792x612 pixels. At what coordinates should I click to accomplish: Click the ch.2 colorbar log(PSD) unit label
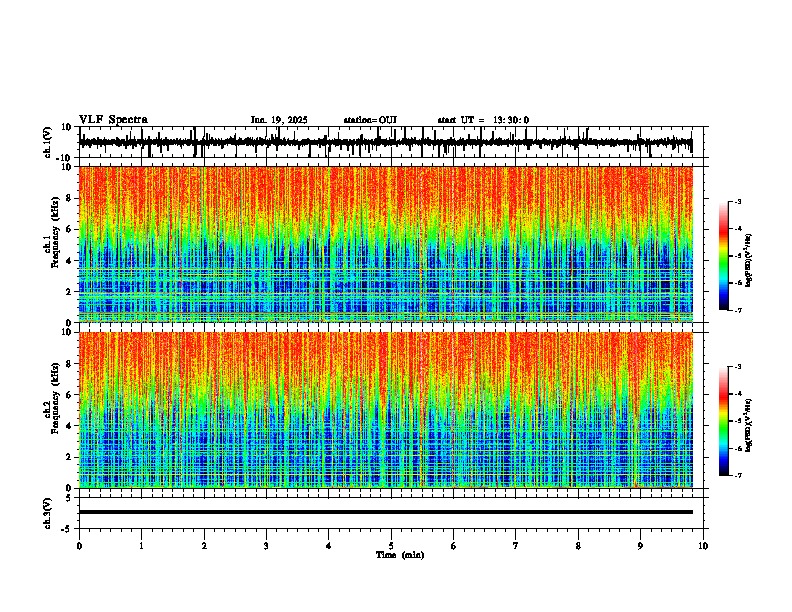[749, 425]
